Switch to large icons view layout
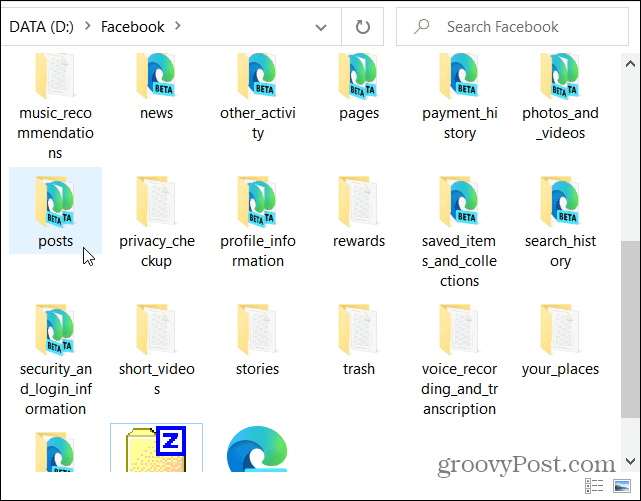 (x=622, y=486)
